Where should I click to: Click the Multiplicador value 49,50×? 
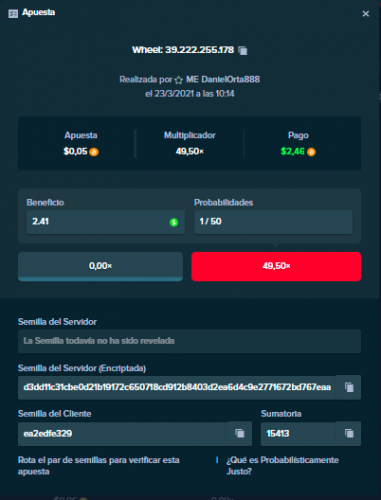coord(190,152)
